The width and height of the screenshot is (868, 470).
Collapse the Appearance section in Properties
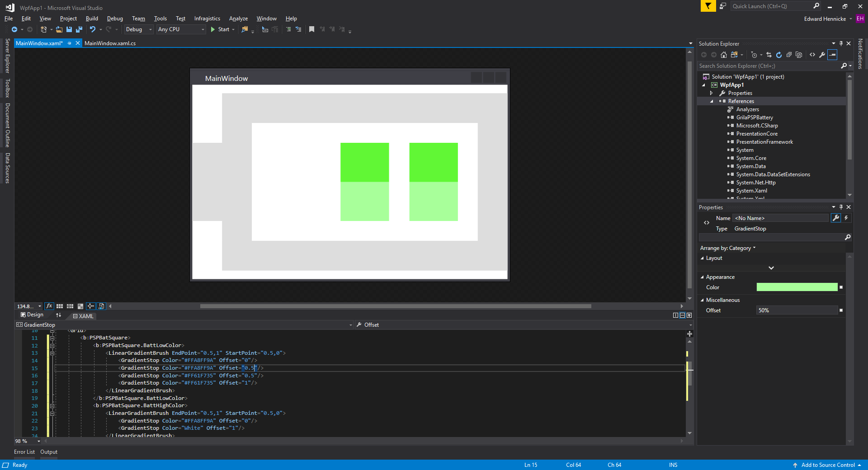coord(702,277)
